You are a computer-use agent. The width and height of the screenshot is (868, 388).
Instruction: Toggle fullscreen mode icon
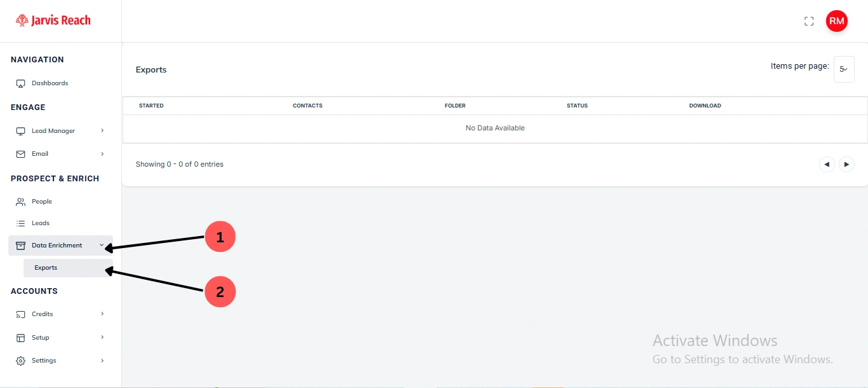(x=809, y=21)
